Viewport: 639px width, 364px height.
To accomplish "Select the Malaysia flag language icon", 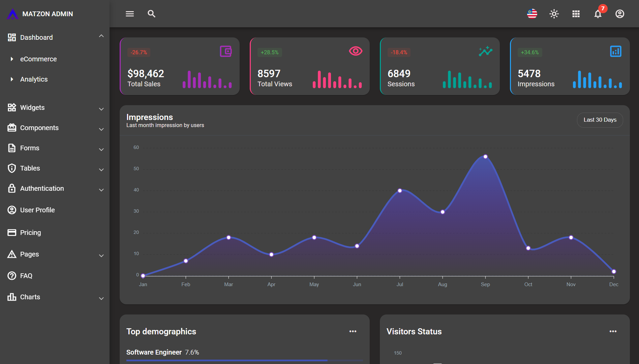I will click(531, 14).
